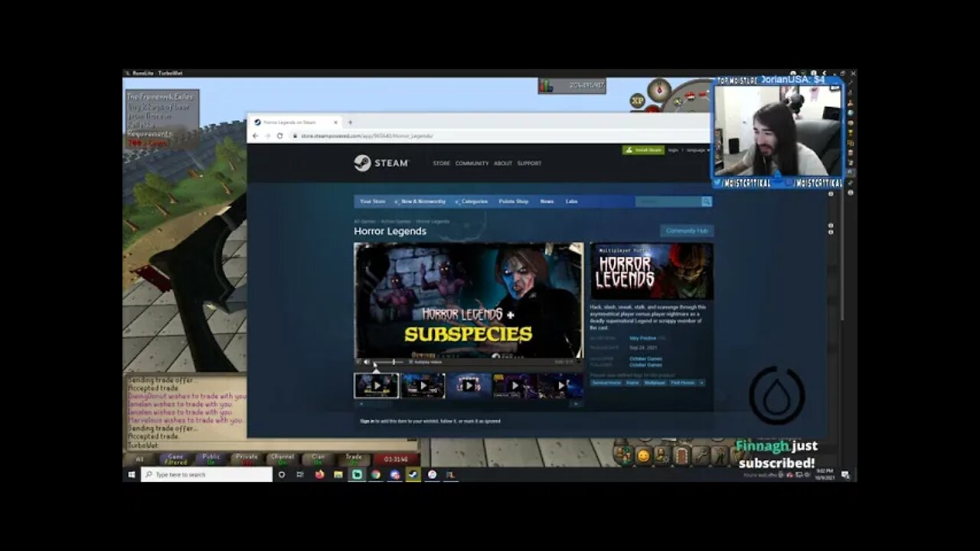
Task: Open a new browser tab with plus
Action: point(350,122)
